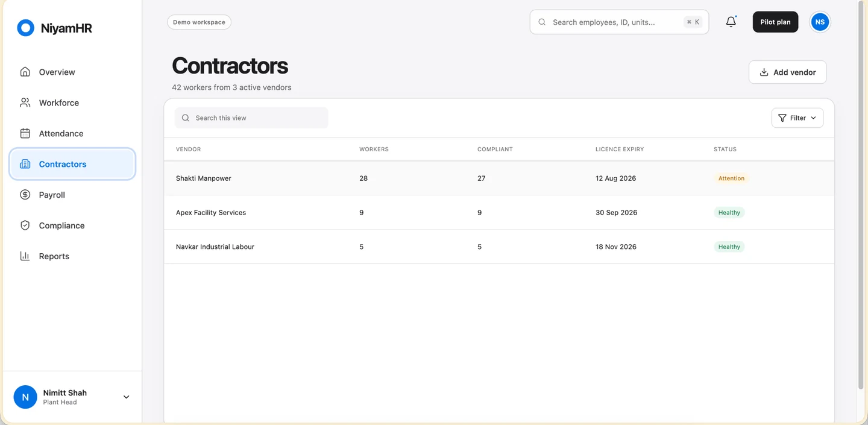Click the Compliance shield icon
This screenshot has width=868, height=425.
click(x=25, y=225)
